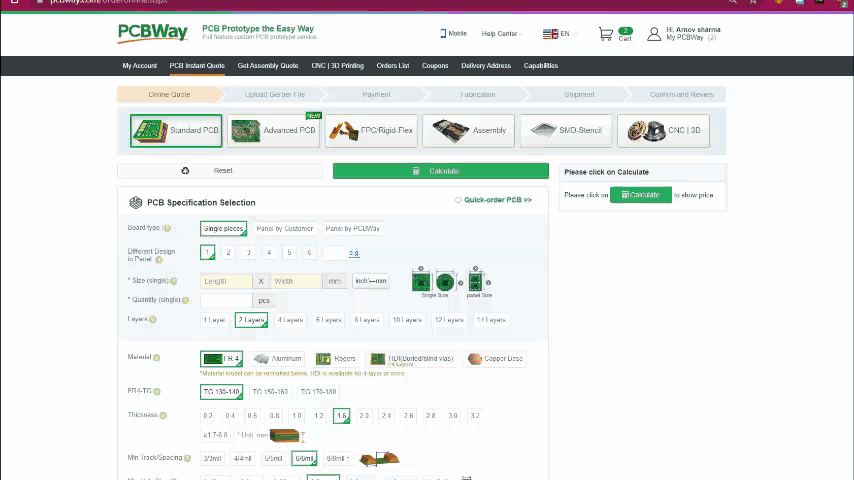Select Single pieces board type
The image size is (854, 480).
(x=223, y=229)
